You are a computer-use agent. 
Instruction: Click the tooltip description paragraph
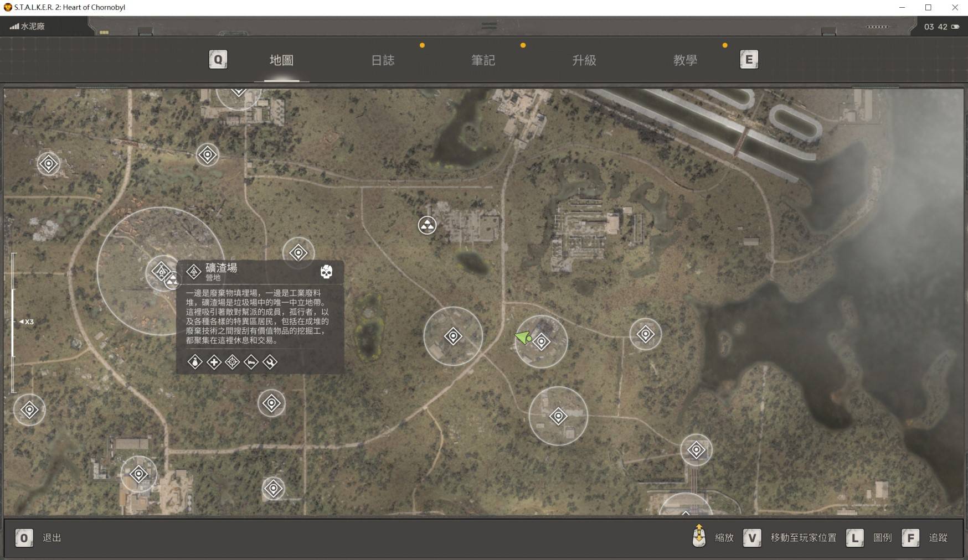tap(258, 317)
